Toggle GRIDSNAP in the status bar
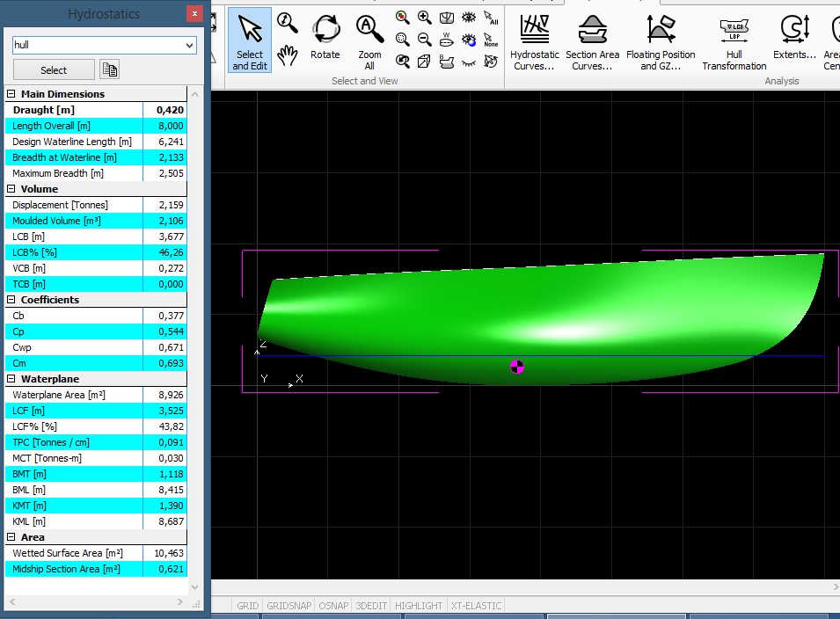Screen dimensions: 840x619 click(x=289, y=606)
